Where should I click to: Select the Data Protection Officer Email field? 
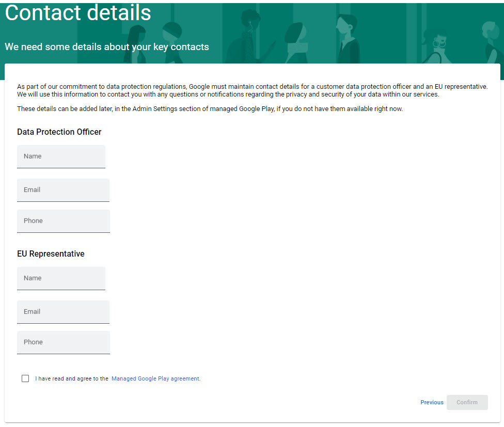(63, 189)
